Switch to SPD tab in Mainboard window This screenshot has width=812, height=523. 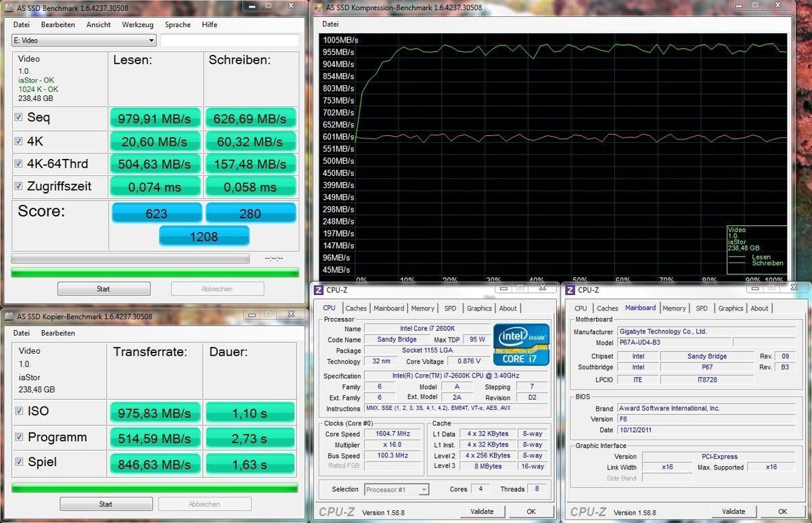(x=702, y=308)
